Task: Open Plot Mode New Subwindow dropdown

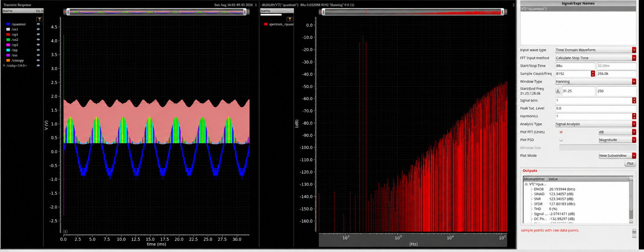Action: [617, 156]
